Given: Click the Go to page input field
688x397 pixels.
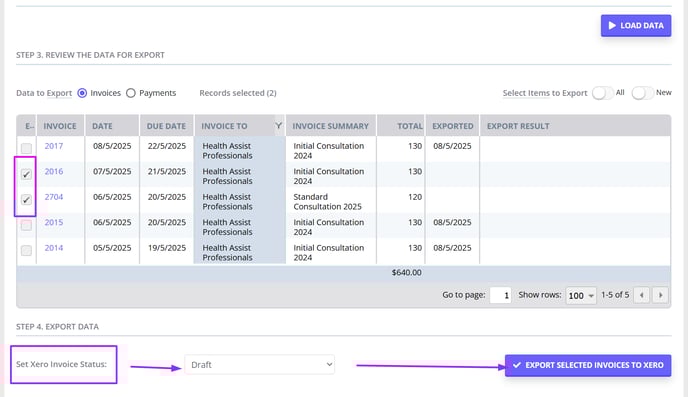Looking at the screenshot, I should [x=501, y=295].
